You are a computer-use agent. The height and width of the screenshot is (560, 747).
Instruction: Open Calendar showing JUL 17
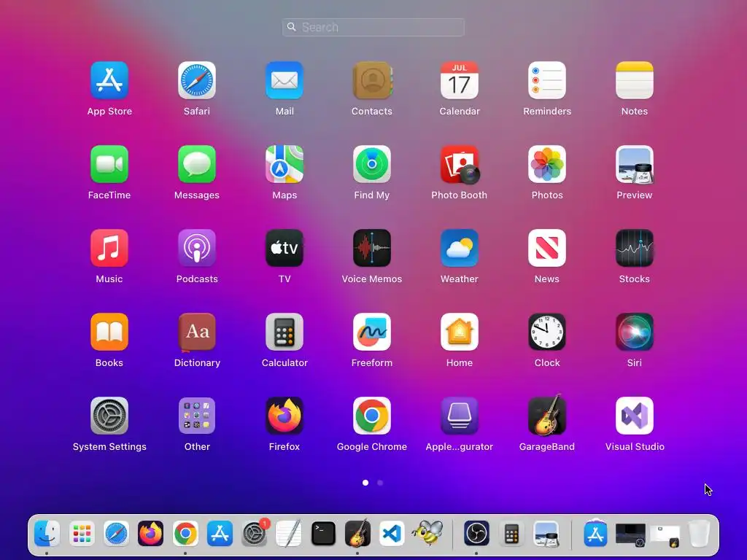pos(460,80)
